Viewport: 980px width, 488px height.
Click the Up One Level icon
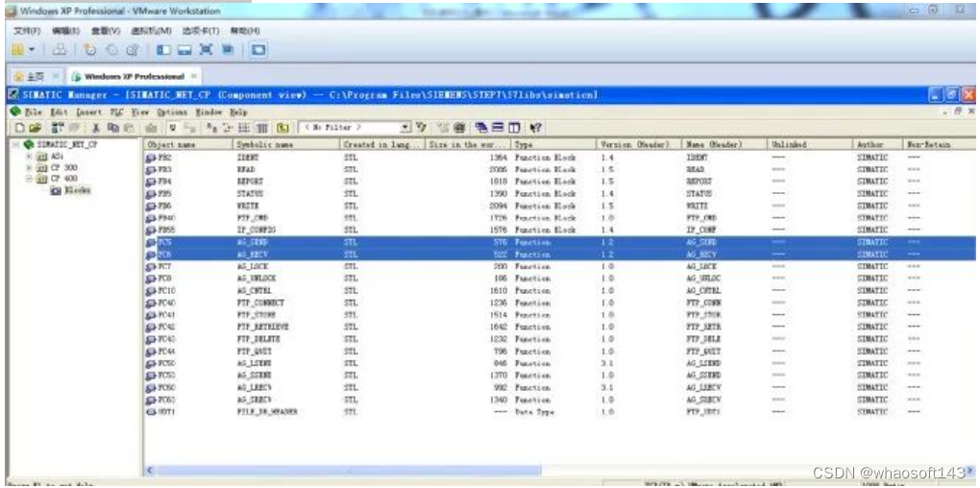tap(282, 128)
